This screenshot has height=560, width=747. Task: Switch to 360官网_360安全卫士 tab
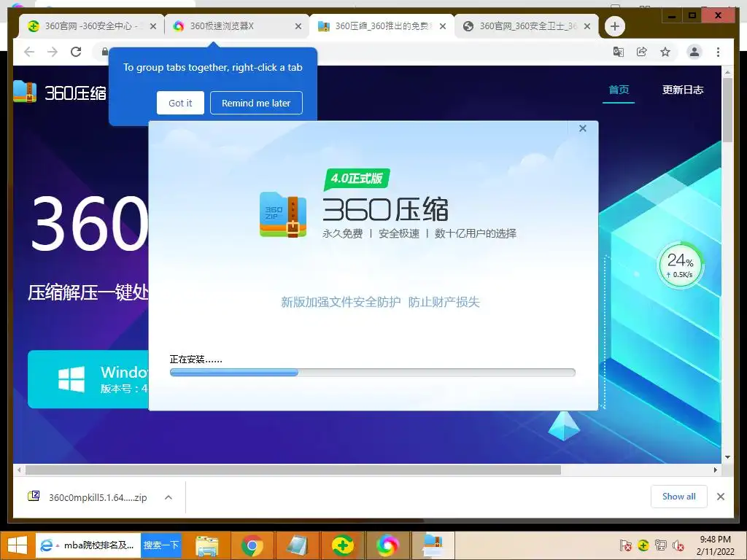point(526,26)
